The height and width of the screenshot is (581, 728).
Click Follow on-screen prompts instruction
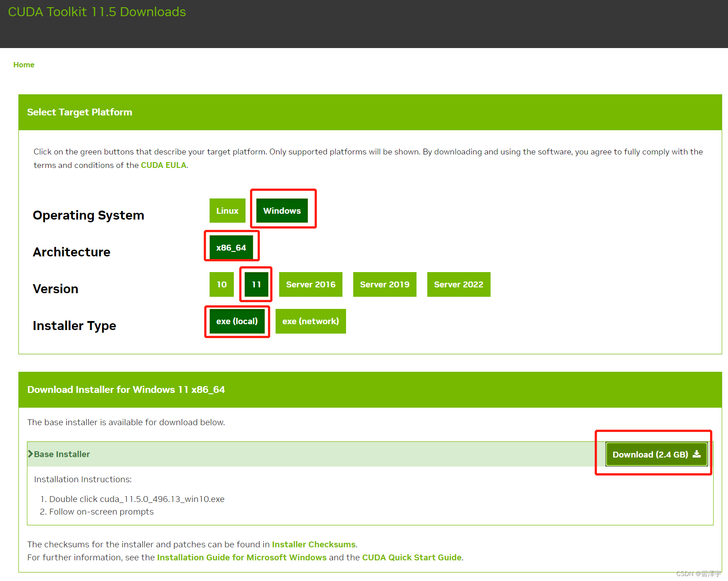pos(101,512)
